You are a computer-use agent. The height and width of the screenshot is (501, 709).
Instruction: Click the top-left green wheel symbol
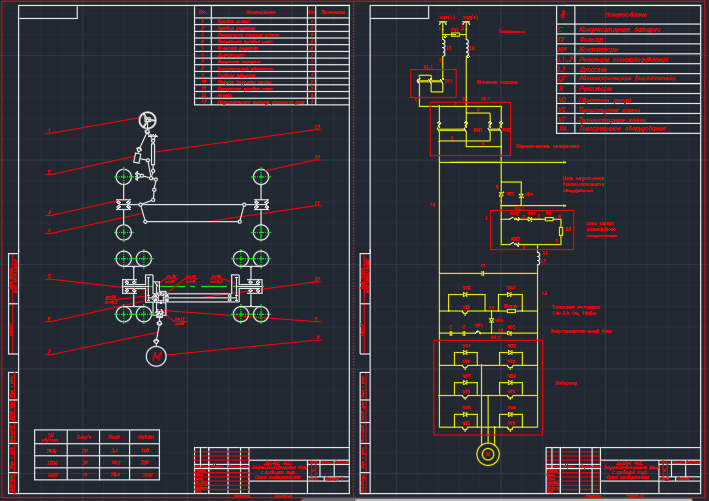(123, 177)
